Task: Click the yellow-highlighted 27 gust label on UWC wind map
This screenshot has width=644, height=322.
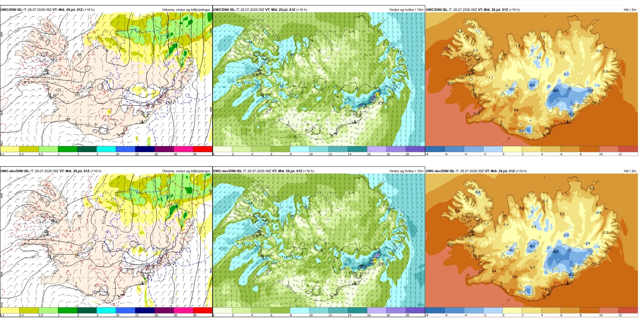Action: (378, 94)
